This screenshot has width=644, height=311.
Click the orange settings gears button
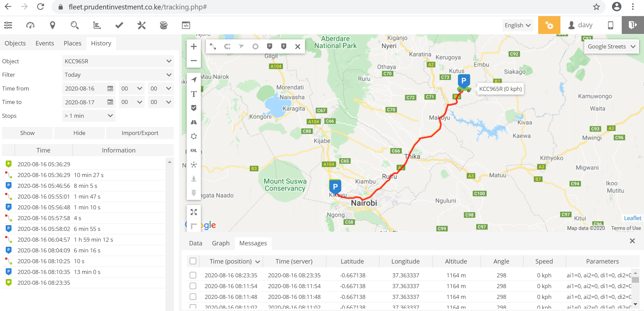549,25
